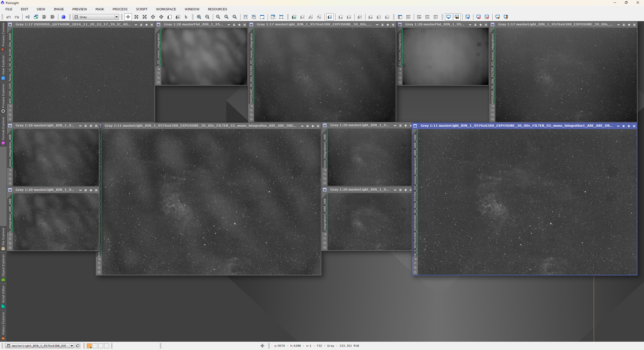Viewport: 644px width, 350px height.
Task: Open the SCRIPT menu
Action: pyautogui.click(x=142, y=9)
